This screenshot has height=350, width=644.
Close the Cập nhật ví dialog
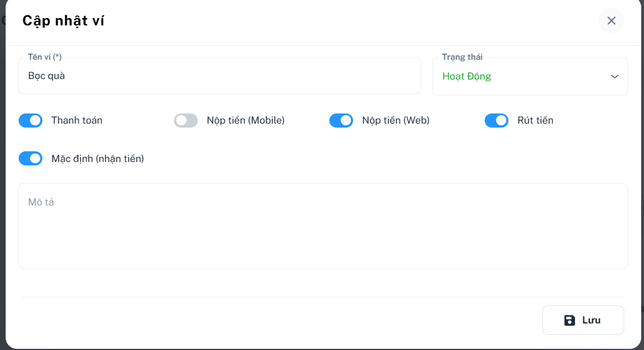tap(611, 21)
